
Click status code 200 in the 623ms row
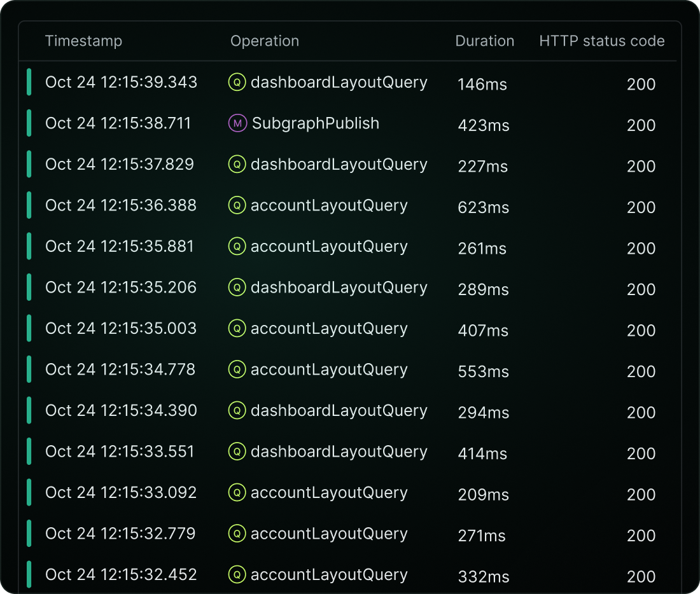641,207
